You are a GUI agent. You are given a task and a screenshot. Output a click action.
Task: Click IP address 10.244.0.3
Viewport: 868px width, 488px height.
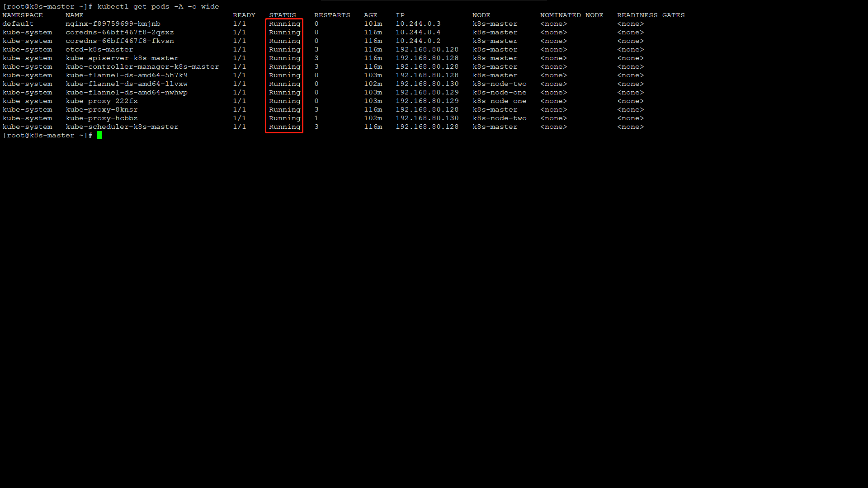pyautogui.click(x=418, y=24)
